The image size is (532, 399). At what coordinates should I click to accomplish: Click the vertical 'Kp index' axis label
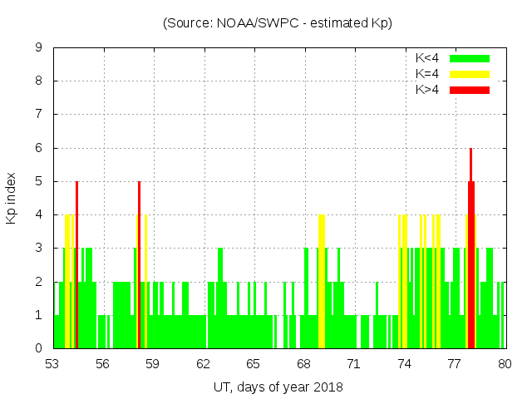[x=12, y=198]
